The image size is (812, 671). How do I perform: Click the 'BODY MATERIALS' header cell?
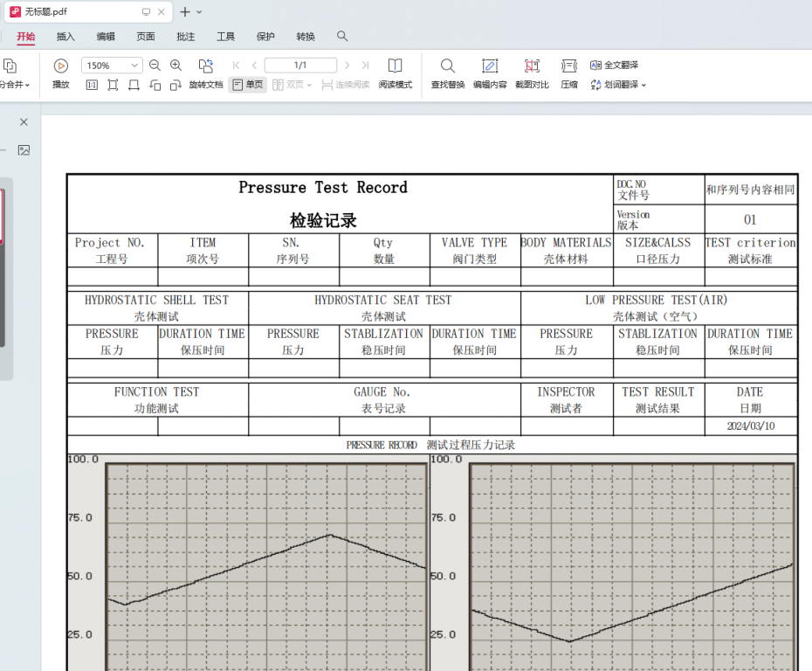coord(566,250)
